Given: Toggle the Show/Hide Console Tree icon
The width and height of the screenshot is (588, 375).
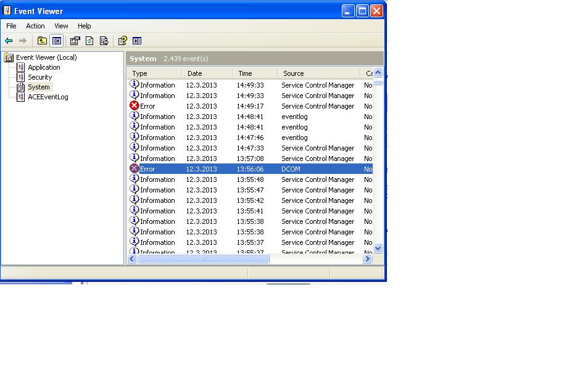Looking at the screenshot, I should pos(57,41).
